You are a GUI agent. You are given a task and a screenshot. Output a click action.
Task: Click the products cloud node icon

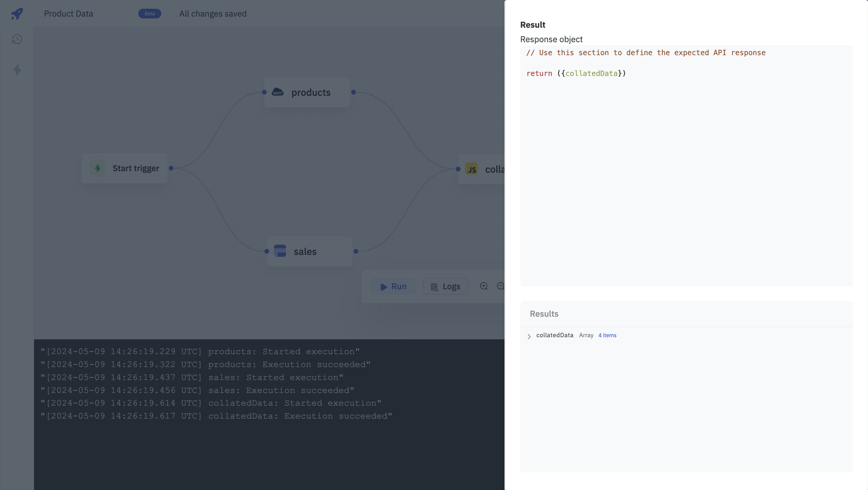pos(277,93)
